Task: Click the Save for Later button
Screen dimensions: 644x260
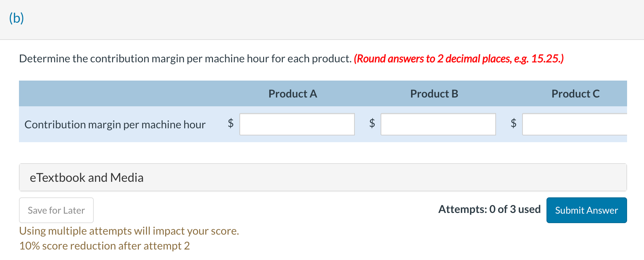Action: point(56,210)
